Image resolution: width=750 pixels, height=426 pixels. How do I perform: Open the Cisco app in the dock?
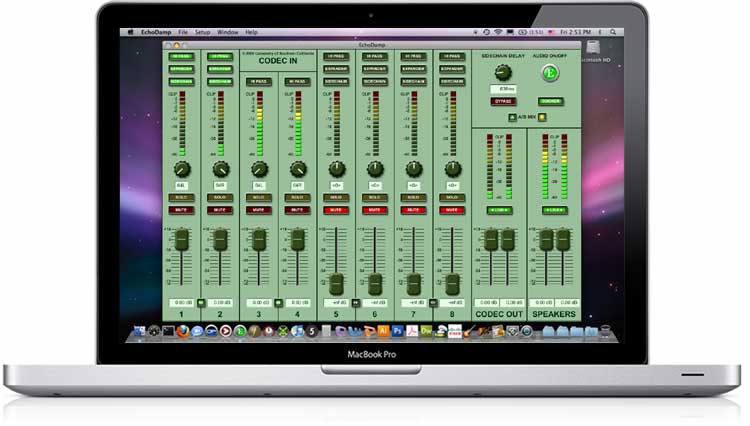(x=455, y=331)
